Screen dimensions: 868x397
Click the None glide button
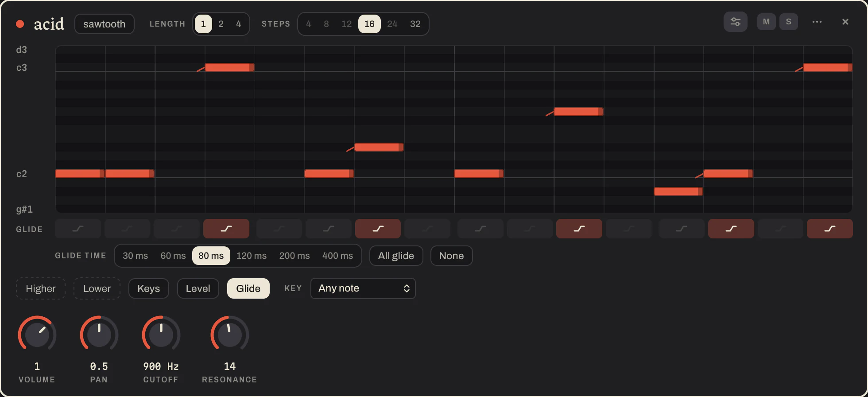click(x=451, y=256)
